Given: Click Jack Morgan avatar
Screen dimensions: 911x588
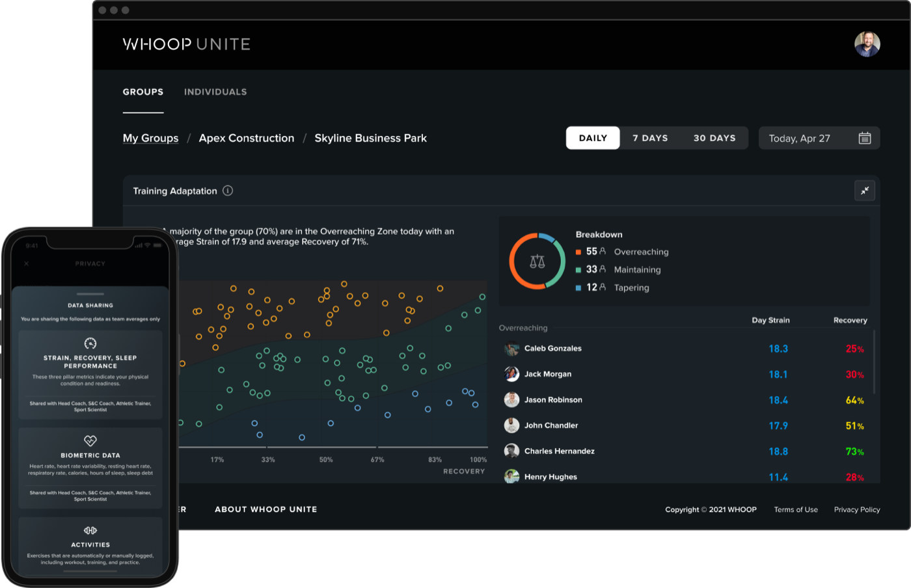Looking at the screenshot, I should [511, 374].
